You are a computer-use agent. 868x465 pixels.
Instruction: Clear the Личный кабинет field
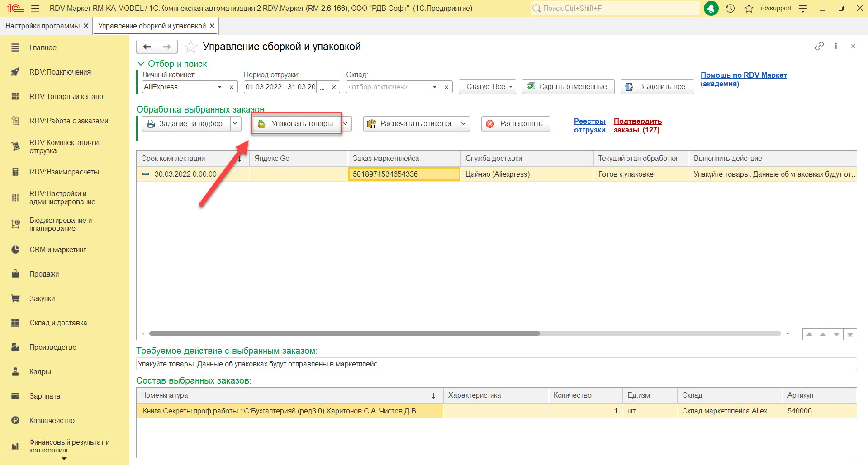[x=232, y=87]
